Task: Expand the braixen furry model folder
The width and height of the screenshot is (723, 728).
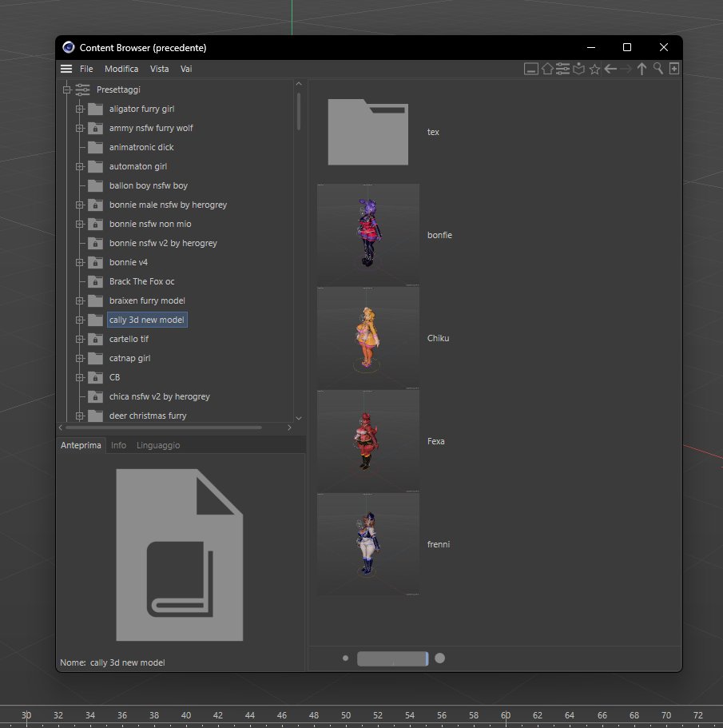Action: [x=80, y=300]
